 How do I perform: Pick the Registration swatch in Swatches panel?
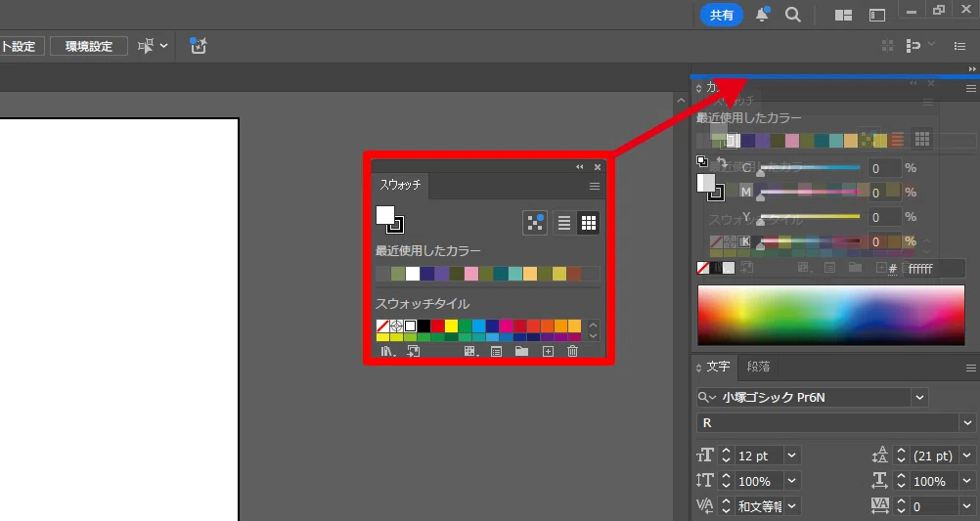(396, 326)
